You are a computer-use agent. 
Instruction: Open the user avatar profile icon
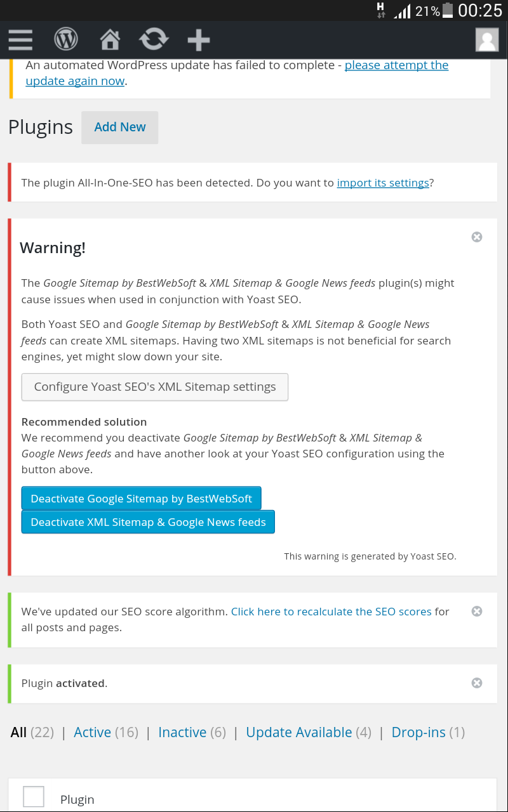click(487, 40)
